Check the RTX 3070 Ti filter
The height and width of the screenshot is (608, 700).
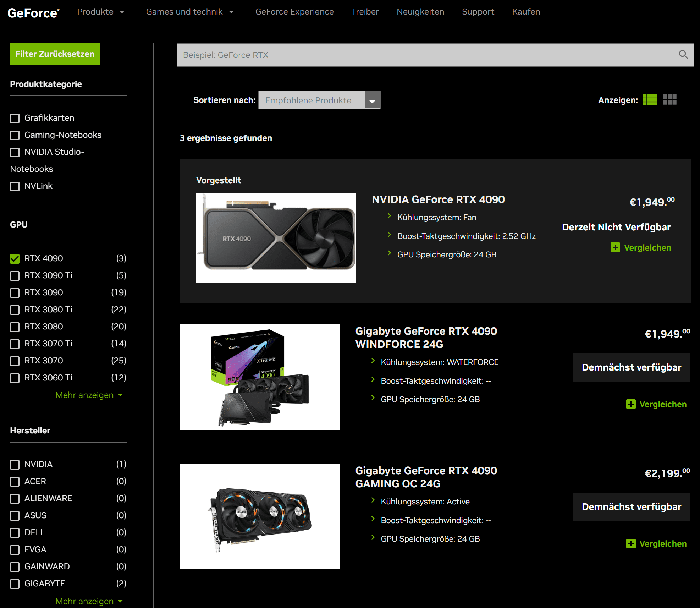point(15,344)
